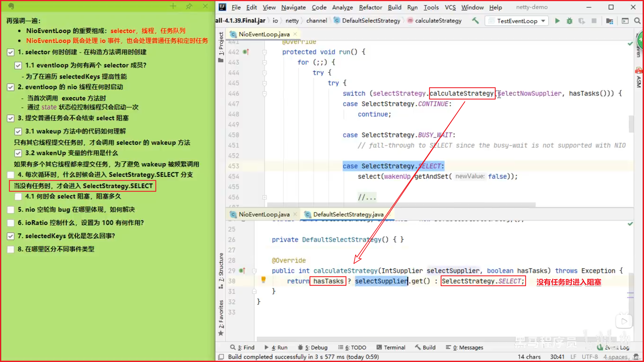The height and width of the screenshot is (362, 644).
Task: Collapse try fold on line 444
Action: click(x=264, y=73)
